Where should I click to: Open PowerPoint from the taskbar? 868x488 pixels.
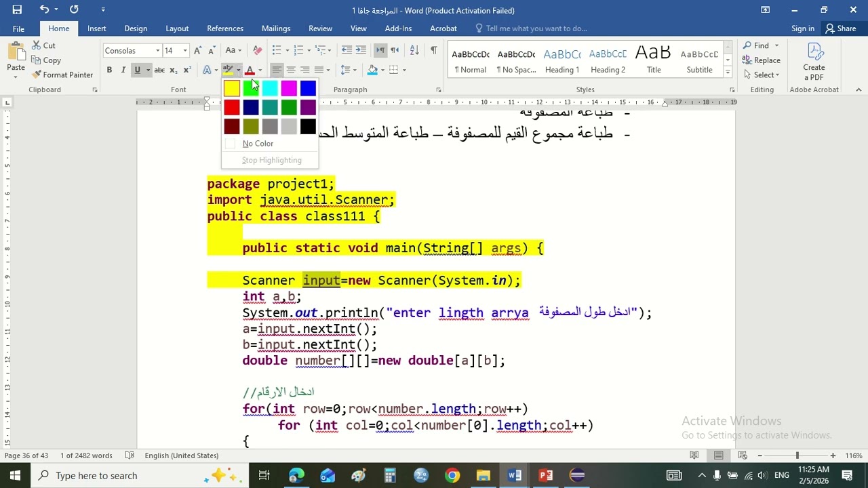pos(546,475)
